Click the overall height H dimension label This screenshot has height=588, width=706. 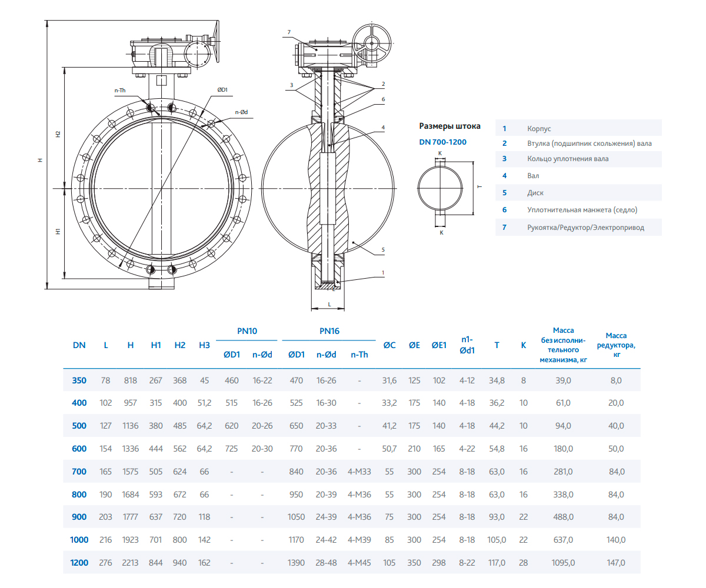(40, 160)
